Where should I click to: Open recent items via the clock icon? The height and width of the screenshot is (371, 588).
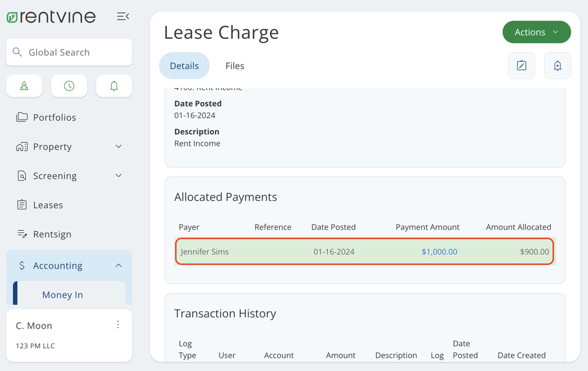pyautogui.click(x=69, y=86)
